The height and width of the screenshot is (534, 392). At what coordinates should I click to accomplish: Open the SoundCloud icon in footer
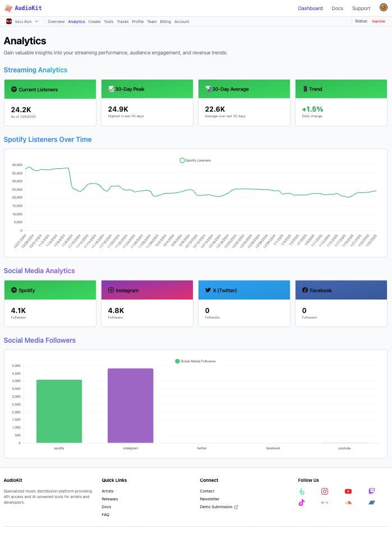(348, 503)
